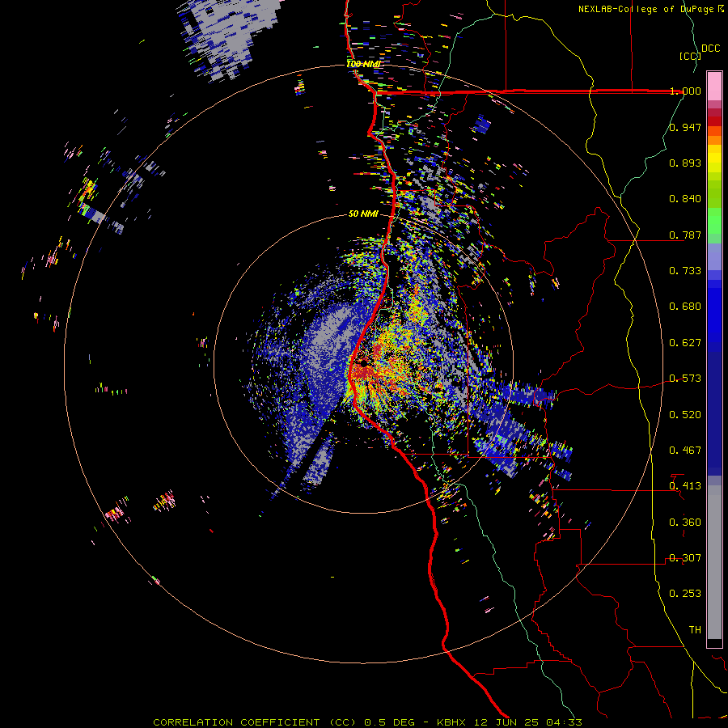The width and height of the screenshot is (728, 728).
Task: Click the 04:33 timestamp
Action: coord(563,722)
